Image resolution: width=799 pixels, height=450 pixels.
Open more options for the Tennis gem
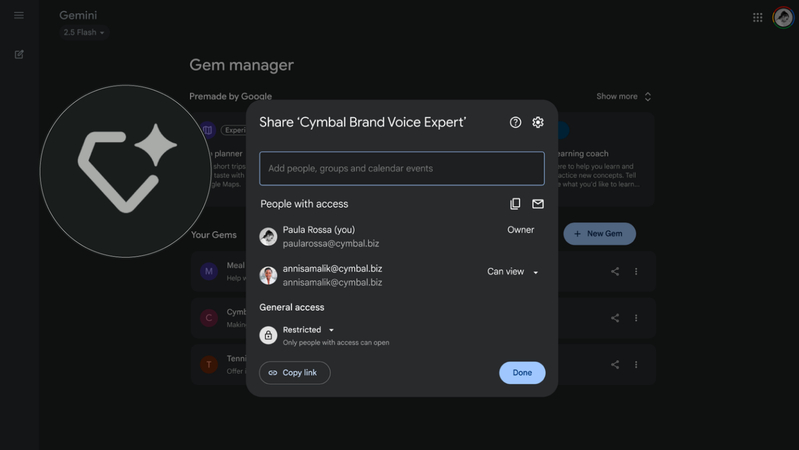tap(636, 364)
